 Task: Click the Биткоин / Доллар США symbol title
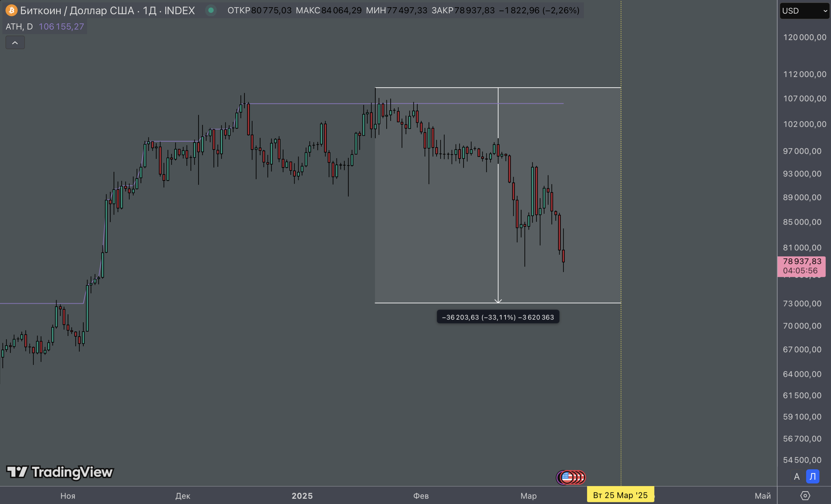point(78,10)
